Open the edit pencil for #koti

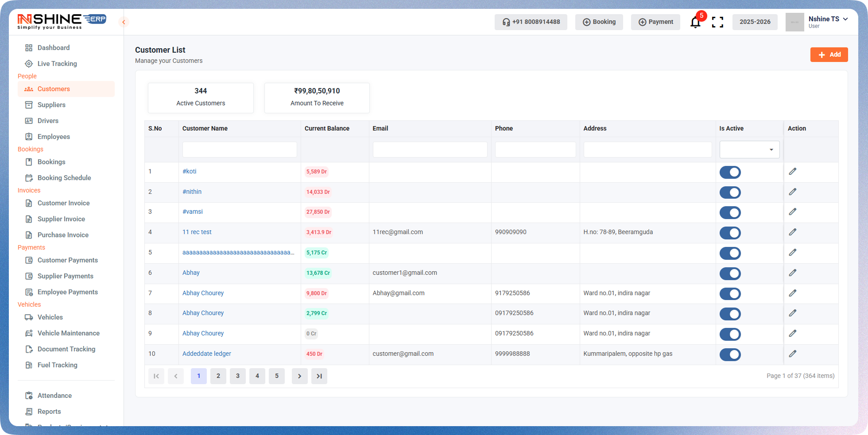click(793, 172)
